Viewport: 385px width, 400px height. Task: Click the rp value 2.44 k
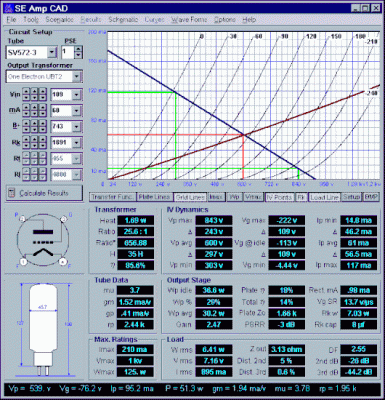135,324
